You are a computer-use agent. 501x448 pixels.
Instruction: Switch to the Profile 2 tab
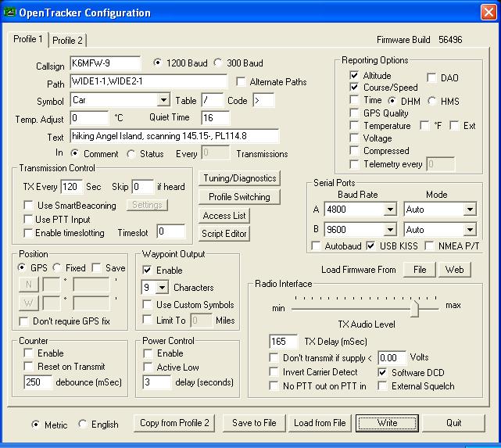pyautogui.click(x=68, y=41)
